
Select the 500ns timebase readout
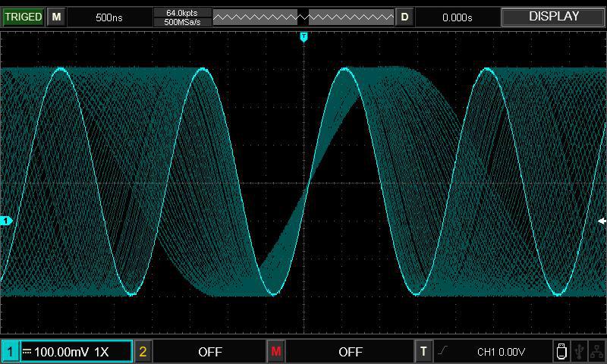tap(109, 17)
